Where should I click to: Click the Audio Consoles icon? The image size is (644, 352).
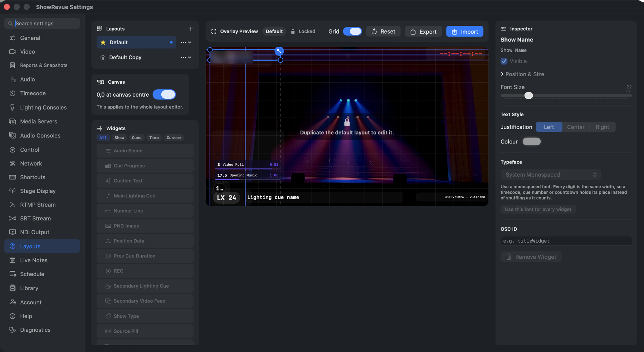click(13, 136)
